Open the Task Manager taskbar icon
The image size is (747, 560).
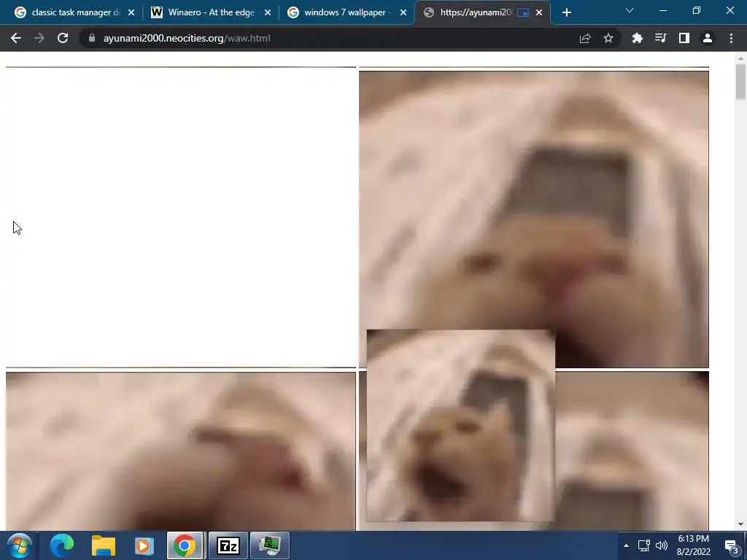click(x=270, y=545)
